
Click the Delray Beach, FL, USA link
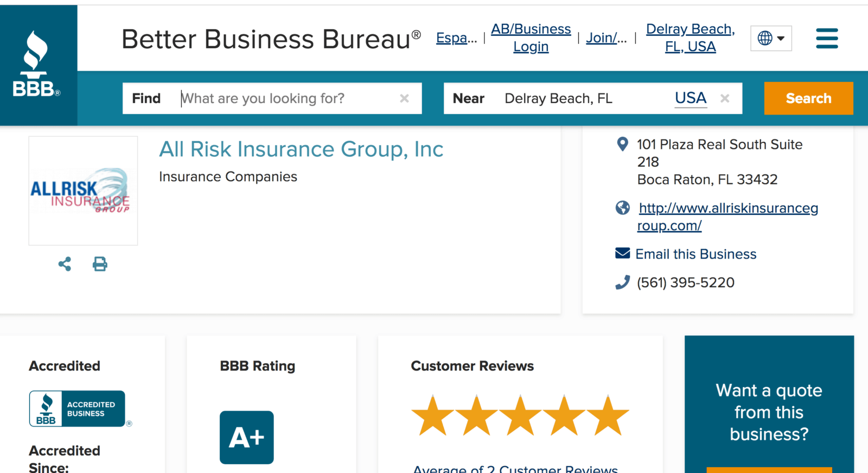click(691, 37)
